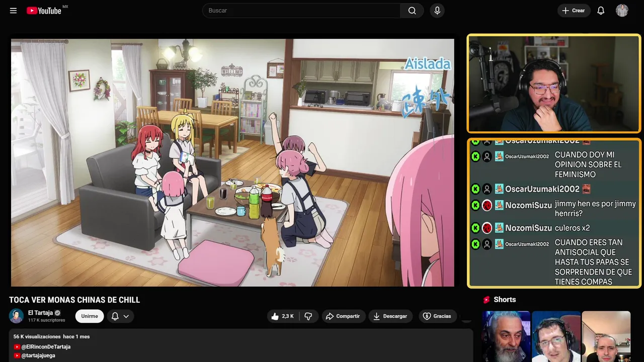Click the Shorts section heading
This screenshot has width=644, height=362.
point(505,300)
